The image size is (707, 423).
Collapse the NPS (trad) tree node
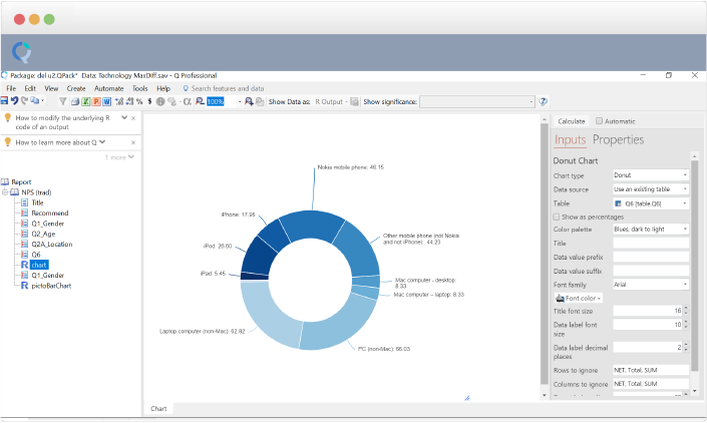5,193
